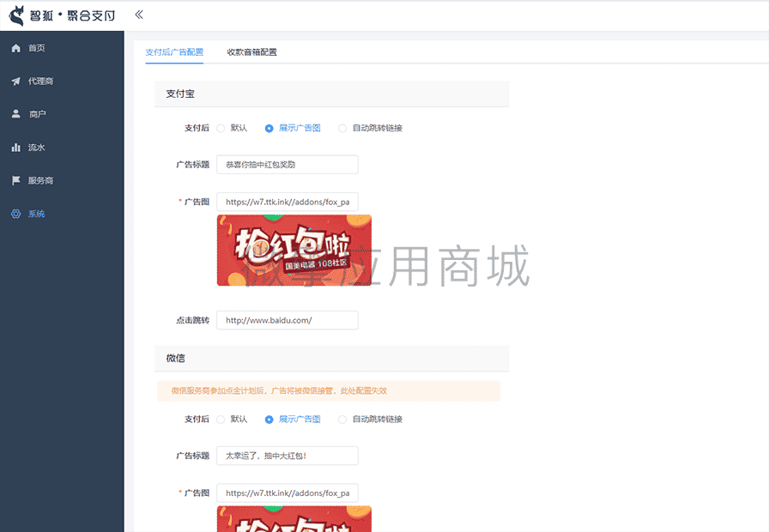769x532 pixels.
Task: Focus 微信 广告标题 input field
Action: [x=288, y=456]
